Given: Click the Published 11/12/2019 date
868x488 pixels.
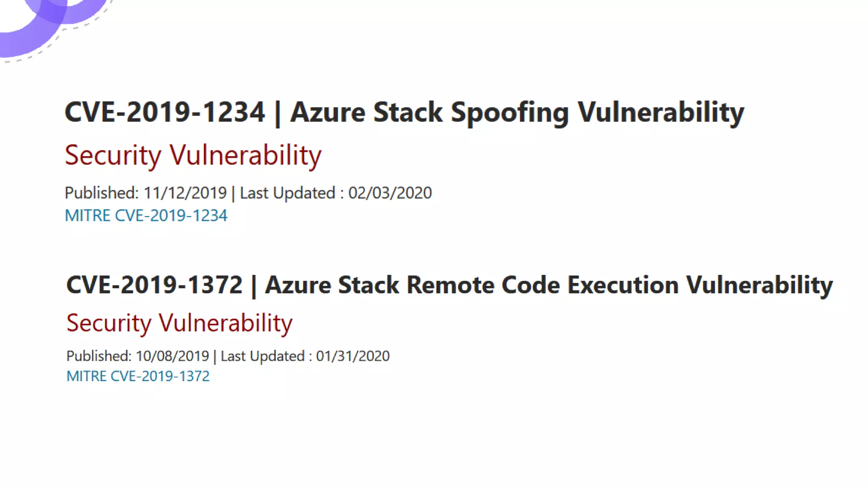Looking at the screenshot, I should point(185,193).
